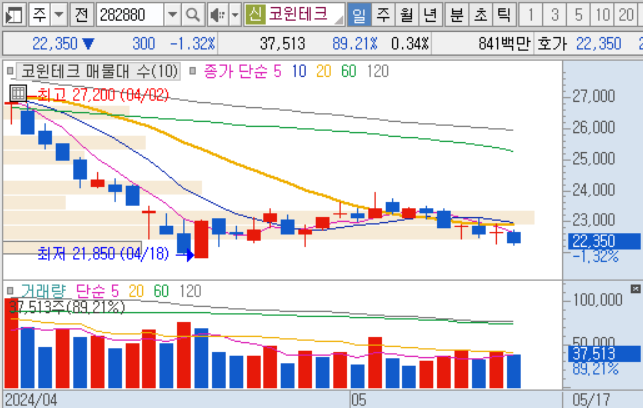This screenshot has height=408, width=643.
Task: Click the 전 button
Action: point(81,15)
